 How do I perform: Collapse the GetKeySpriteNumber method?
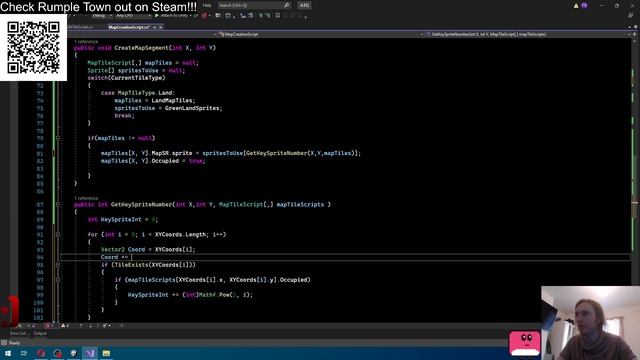click(58, 204)
